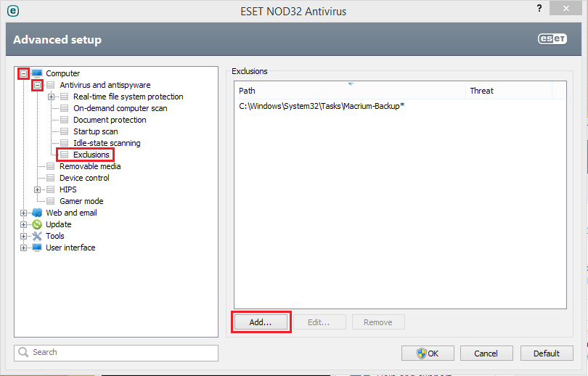588x376 pixels.
Task: Expand Real-time file system protection node
Action: click(x=52, y=97)
